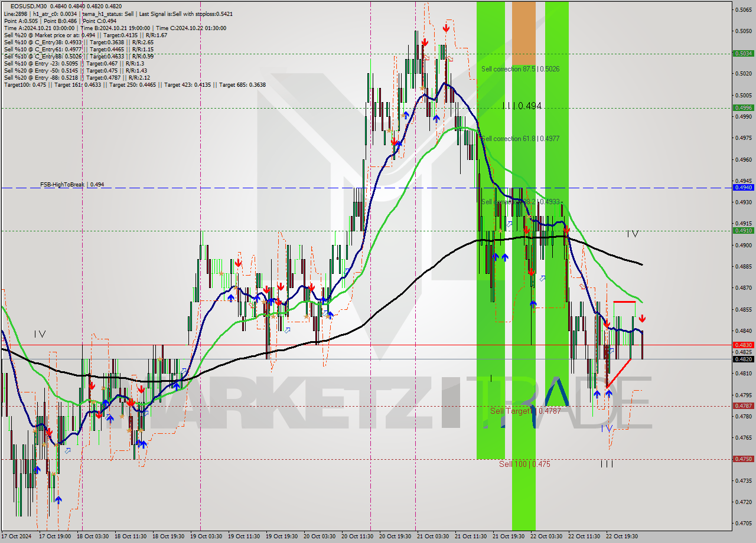Screen dimensions: 756x543
Task: Click the 'I I I 0.494' wave label
Action: pos(522,106)
